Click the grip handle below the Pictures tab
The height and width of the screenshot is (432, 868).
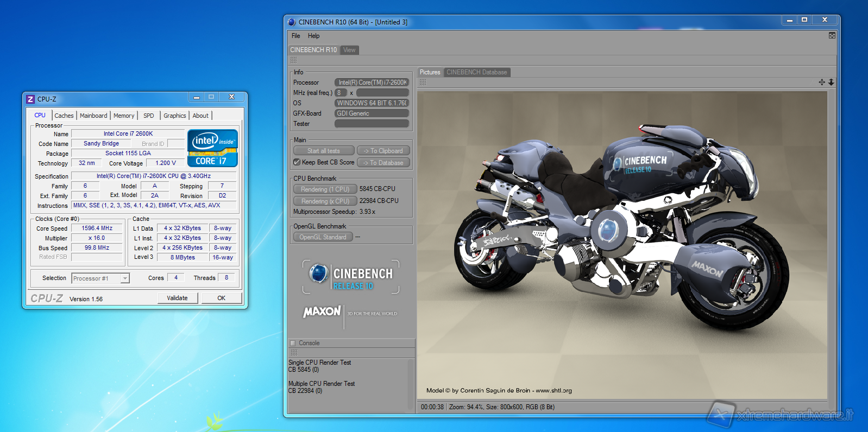pyautogui.click(x=423, y=82)
